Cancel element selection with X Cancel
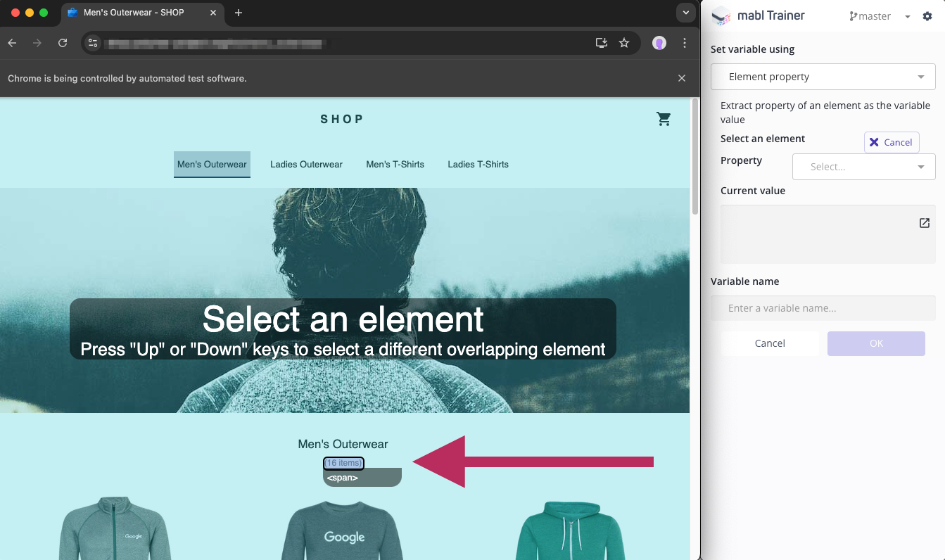 pos(891,142)
